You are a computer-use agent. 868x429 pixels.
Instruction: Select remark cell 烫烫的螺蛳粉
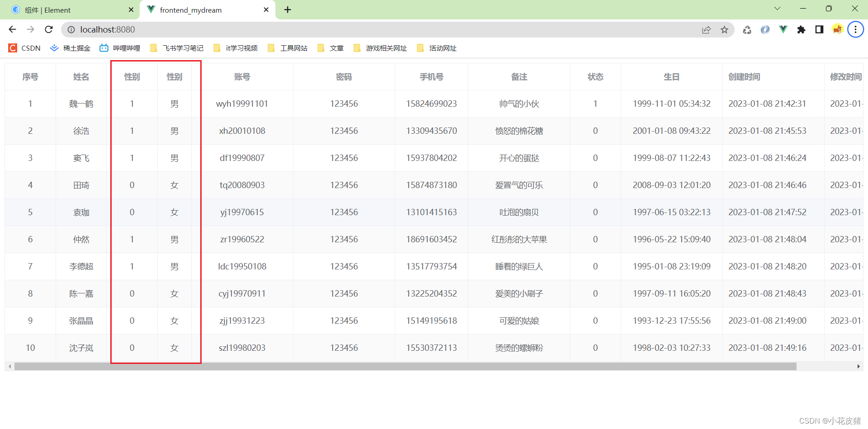click(x=519, y=348)
